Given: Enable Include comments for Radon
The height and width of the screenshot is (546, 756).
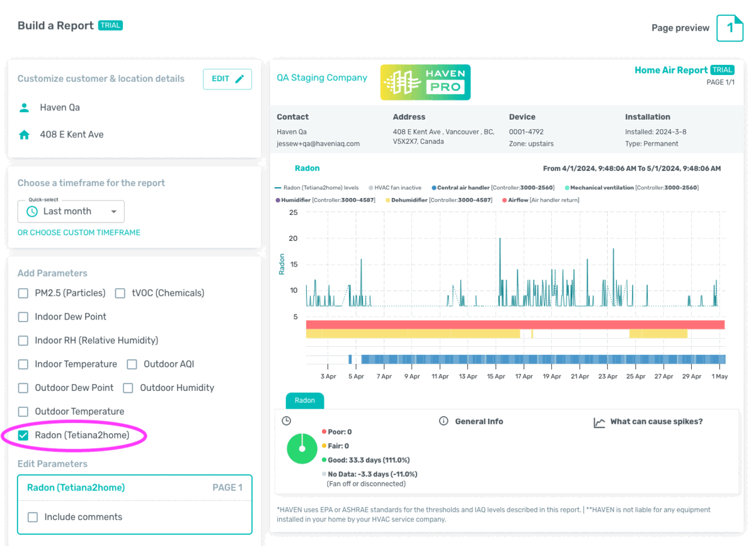Looking at the screenshot, I should (33, 517).
